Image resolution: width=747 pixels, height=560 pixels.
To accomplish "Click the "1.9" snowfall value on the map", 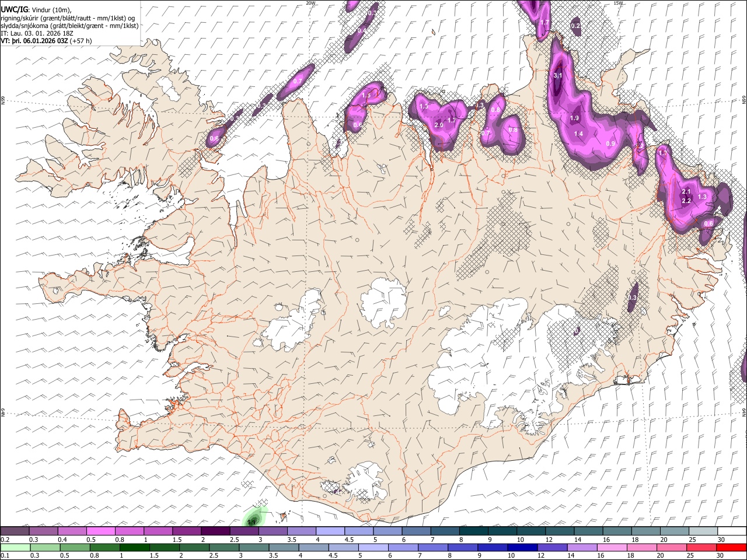I will click(x=574, y=118).
